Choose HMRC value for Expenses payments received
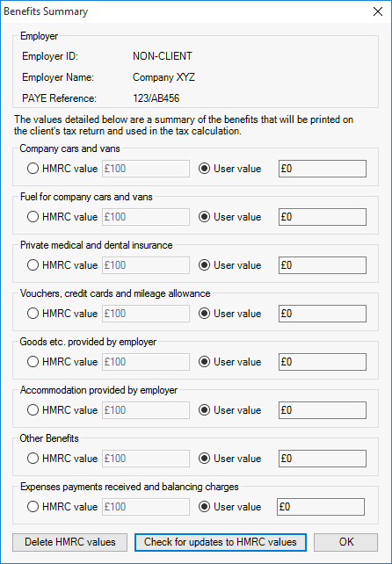The image size is (392, 564). (x=62, y=507)
